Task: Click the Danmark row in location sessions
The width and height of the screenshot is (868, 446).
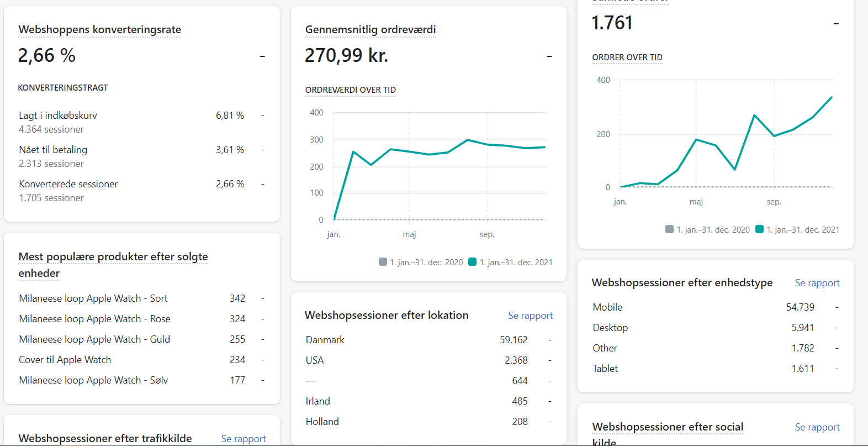Action: [325, 340]
